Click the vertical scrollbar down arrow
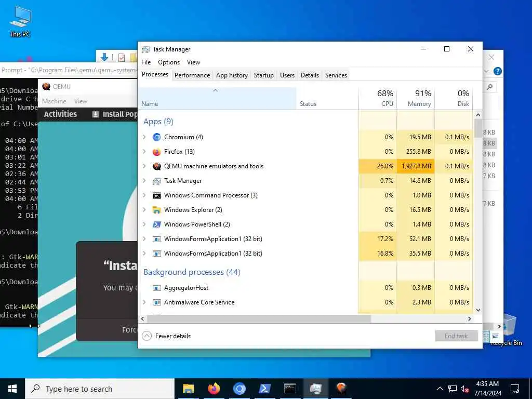 point(478,310)
